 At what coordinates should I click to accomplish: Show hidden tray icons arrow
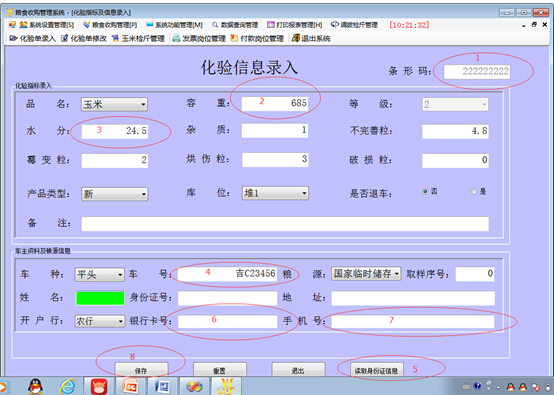tap(499, 387)
